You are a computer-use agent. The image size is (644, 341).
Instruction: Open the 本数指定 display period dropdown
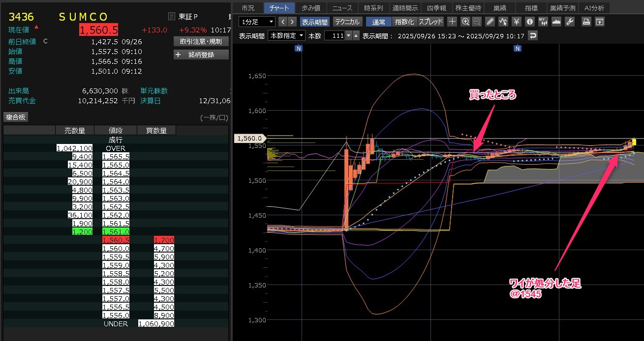pyautogui.click(x=286, y=35)
